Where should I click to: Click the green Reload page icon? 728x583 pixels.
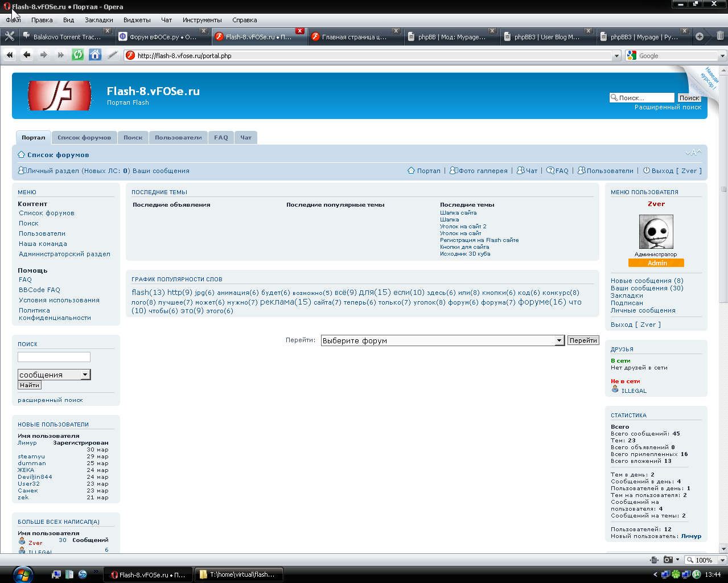point(78,55)
